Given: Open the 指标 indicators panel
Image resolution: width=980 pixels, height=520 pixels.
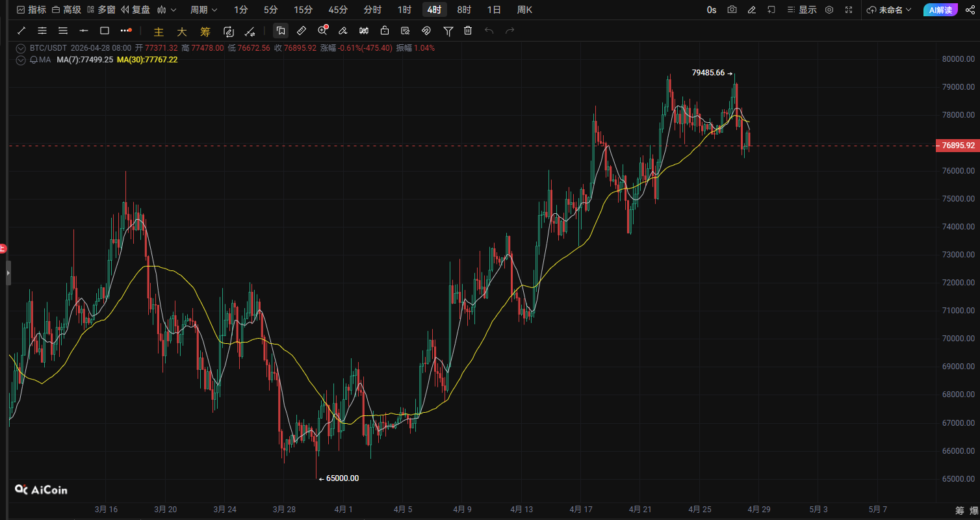Looking at the screenshot, I should point(31,10).
